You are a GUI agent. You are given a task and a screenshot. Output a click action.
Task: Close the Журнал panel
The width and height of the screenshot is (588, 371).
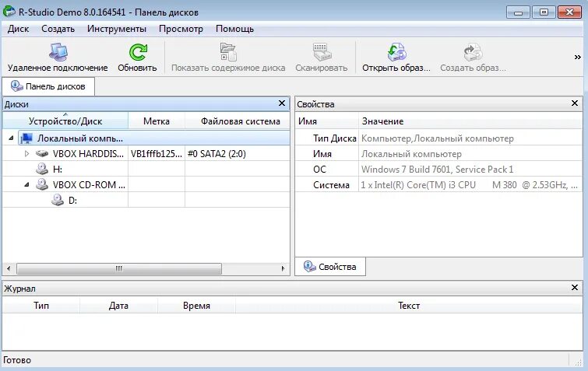(x=575, y=288)
